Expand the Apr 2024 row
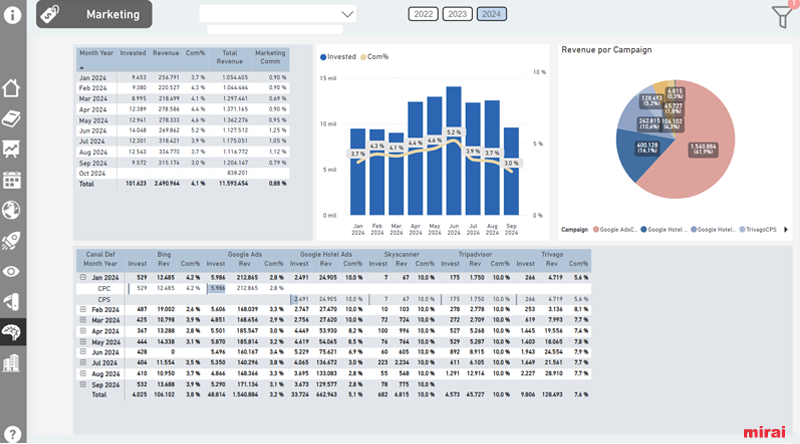The width and height of the screenshot is (800, 444). click(83, 331)
